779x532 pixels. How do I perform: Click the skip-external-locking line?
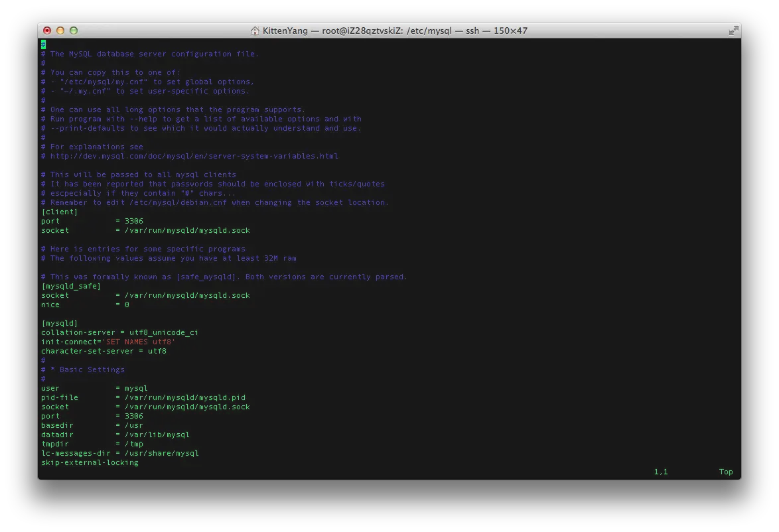(90, 464)
